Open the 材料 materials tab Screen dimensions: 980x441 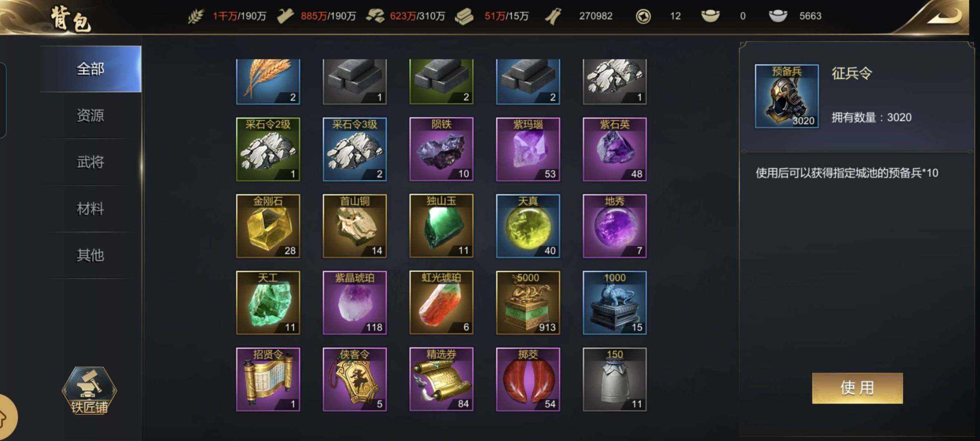(91, 209)
